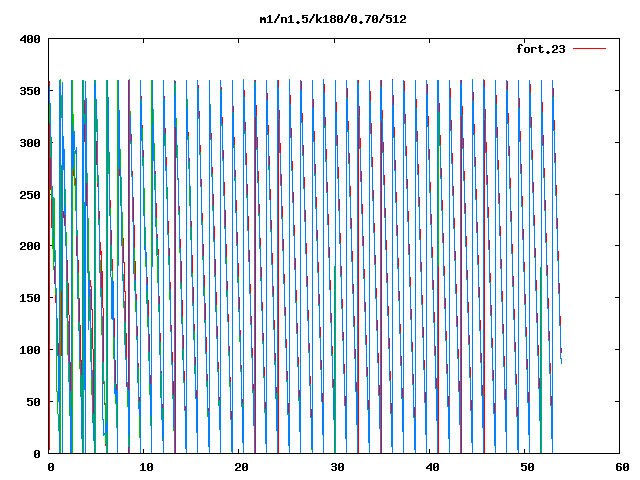
Task: Click y-axis label 50
Action: point(33,402)
